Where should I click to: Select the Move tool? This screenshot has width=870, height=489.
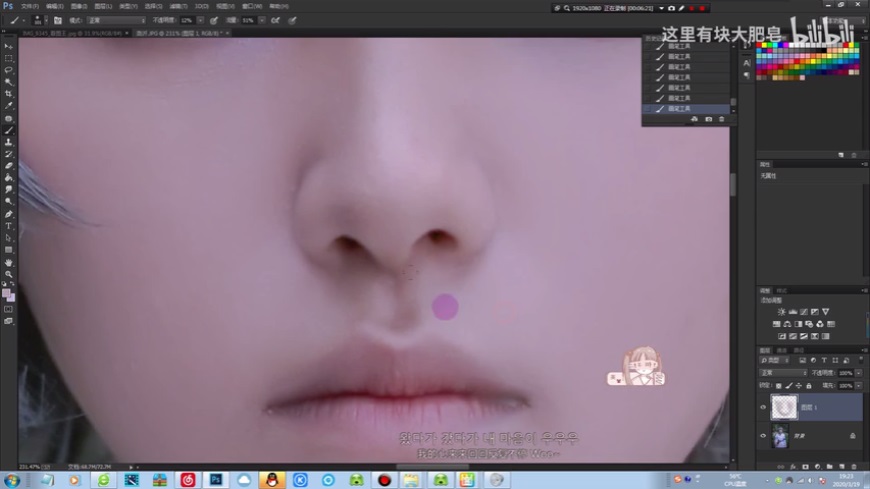click(x=8, y=47)
